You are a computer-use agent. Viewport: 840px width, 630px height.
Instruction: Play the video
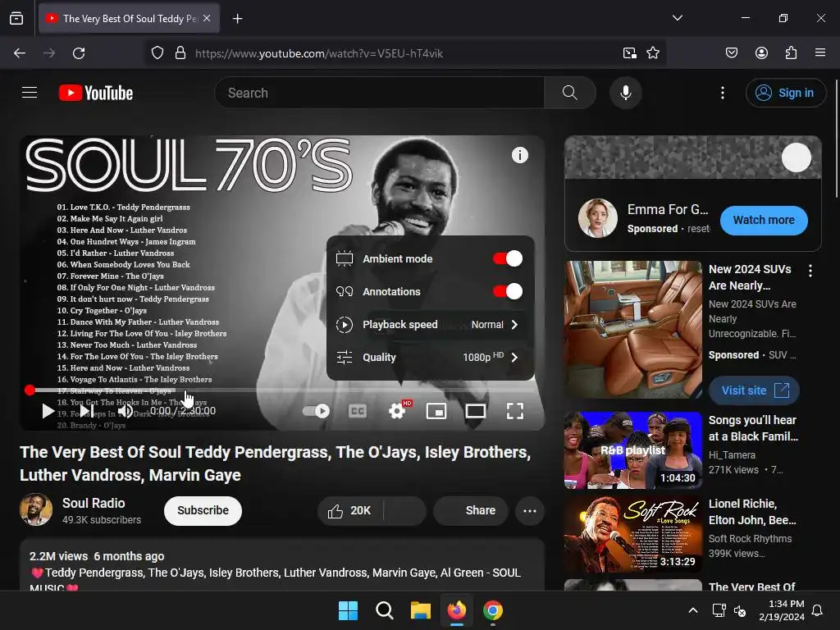pyautogui.click(x=48, y=411)
